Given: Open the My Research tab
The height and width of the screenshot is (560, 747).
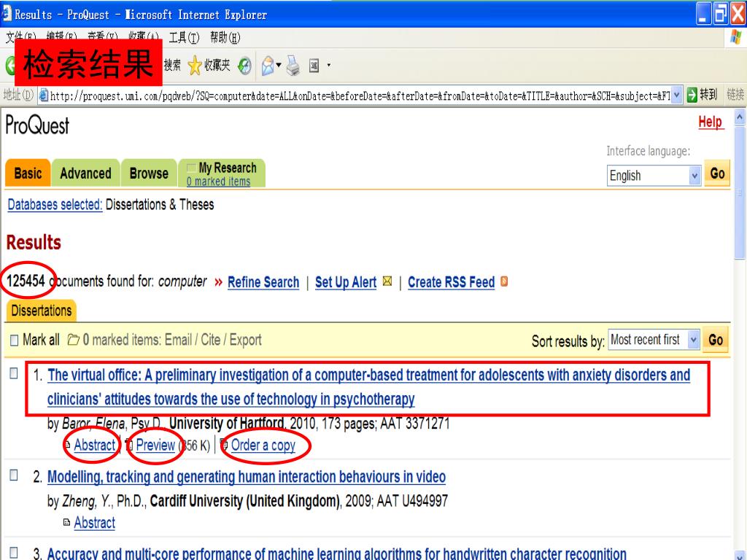Looking at the screenshot, I should [x=222, y=173].
